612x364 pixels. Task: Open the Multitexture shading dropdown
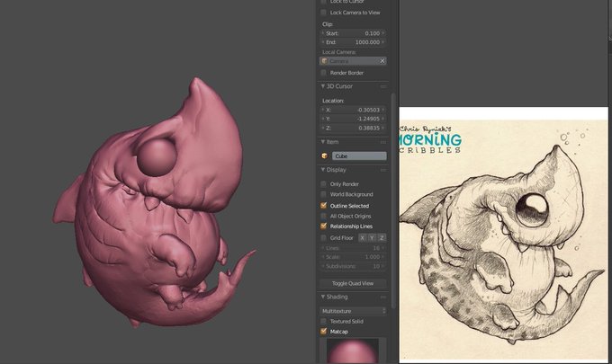coord(353,311)
